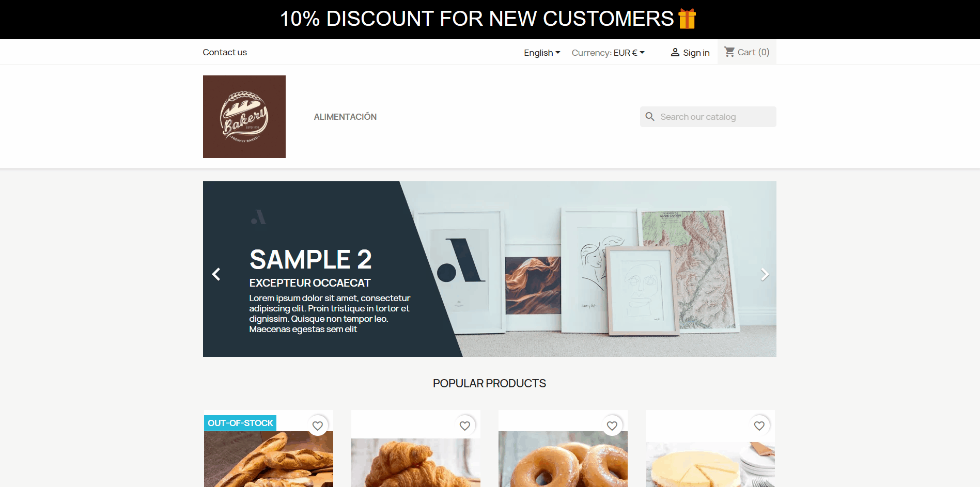This screenshot has width=980, height=487.
Task: Go to previous slide with left arrow
Action: coord(216,274)
